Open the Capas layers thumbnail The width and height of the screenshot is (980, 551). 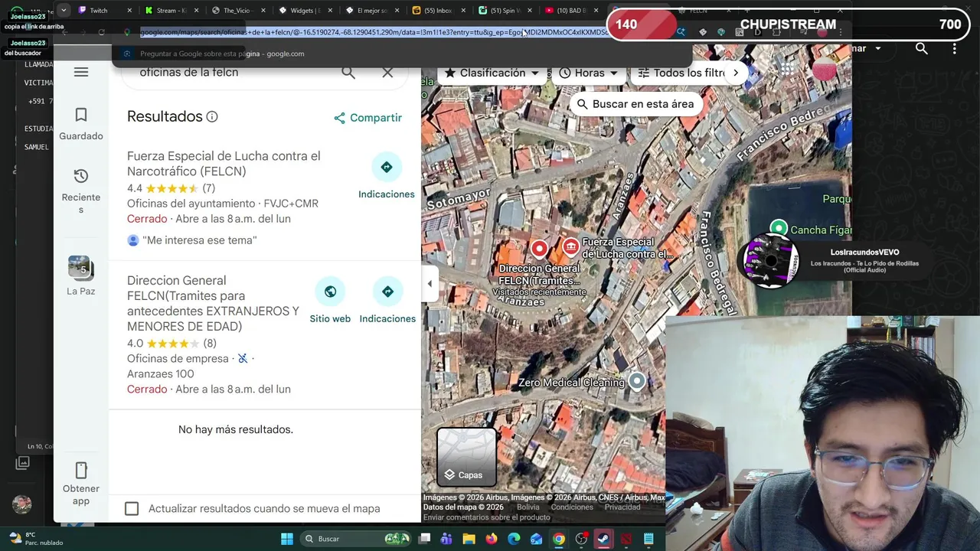(x=466, y=457)
